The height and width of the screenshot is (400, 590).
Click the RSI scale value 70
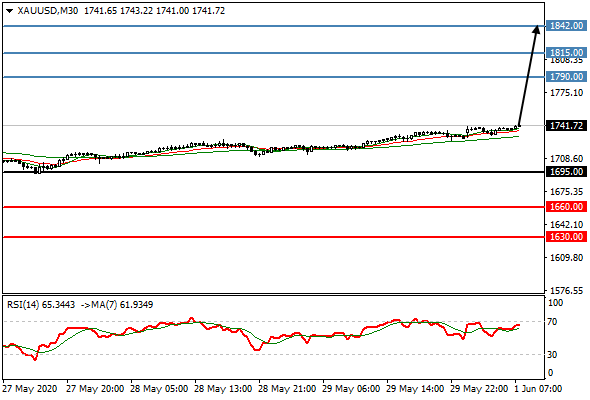click(552, 322)
